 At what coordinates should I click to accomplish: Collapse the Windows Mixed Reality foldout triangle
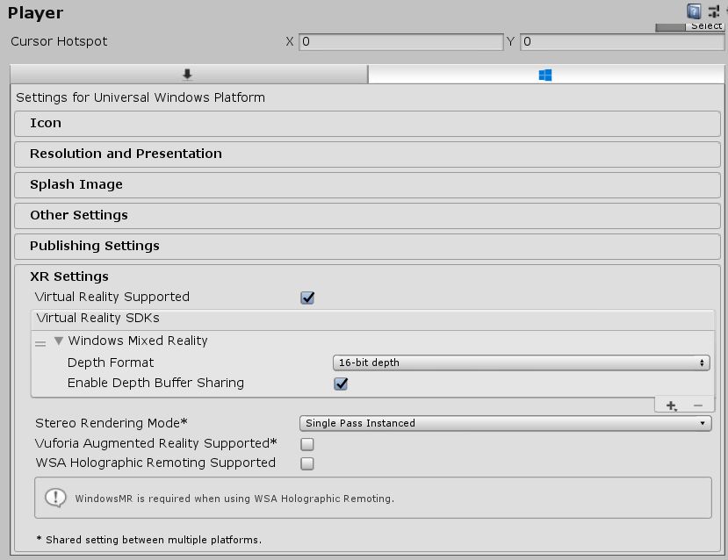(59, 341)
